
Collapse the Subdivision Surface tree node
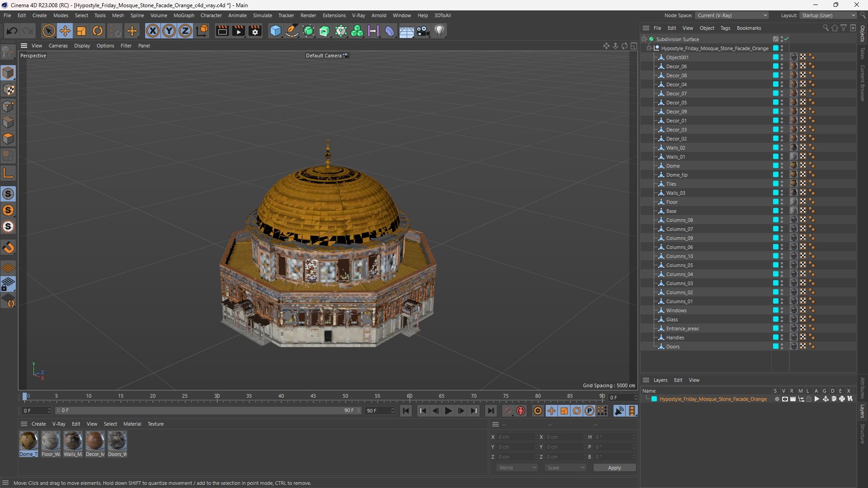pyautogui.click(x=644, y=39)
